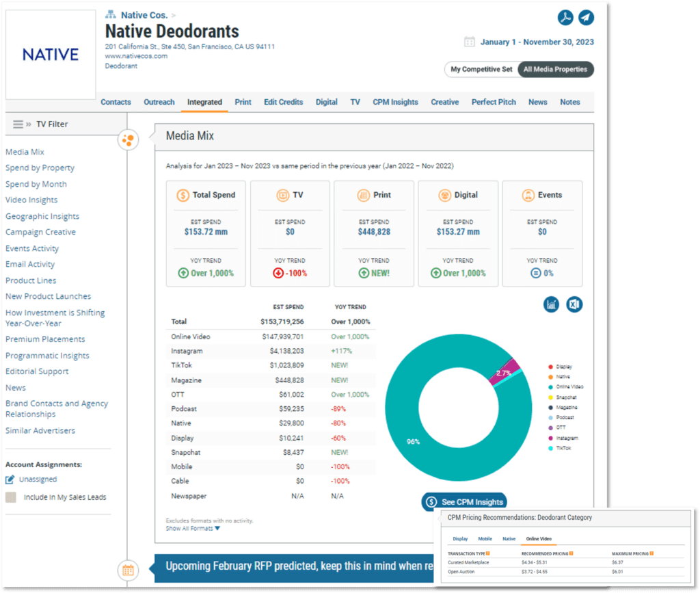Click the Total Spend dollar icon

(183, 195)
